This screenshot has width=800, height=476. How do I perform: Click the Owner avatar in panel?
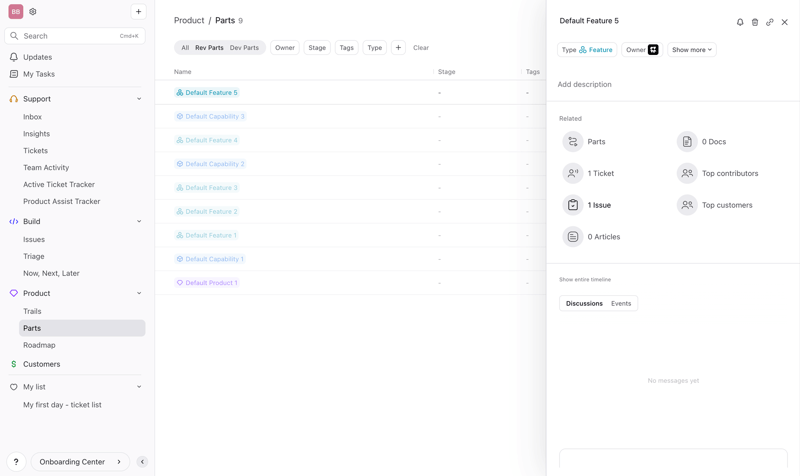(x=653, y=49)
